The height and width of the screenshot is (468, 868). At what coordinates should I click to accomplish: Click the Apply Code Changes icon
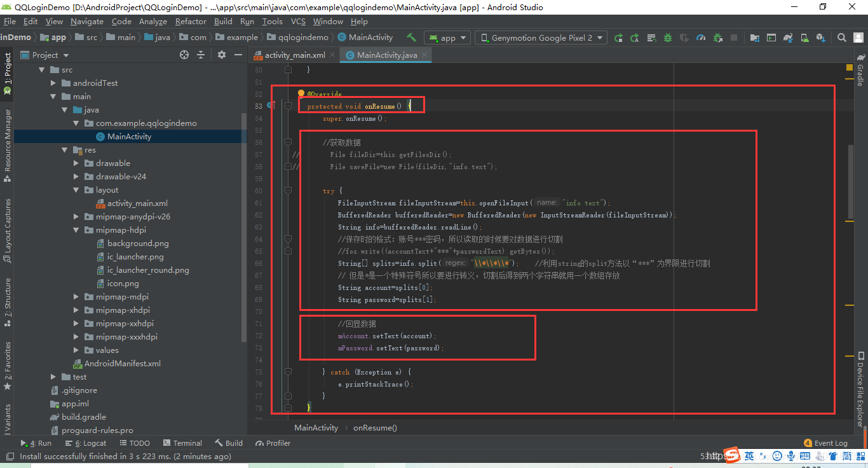651,38
